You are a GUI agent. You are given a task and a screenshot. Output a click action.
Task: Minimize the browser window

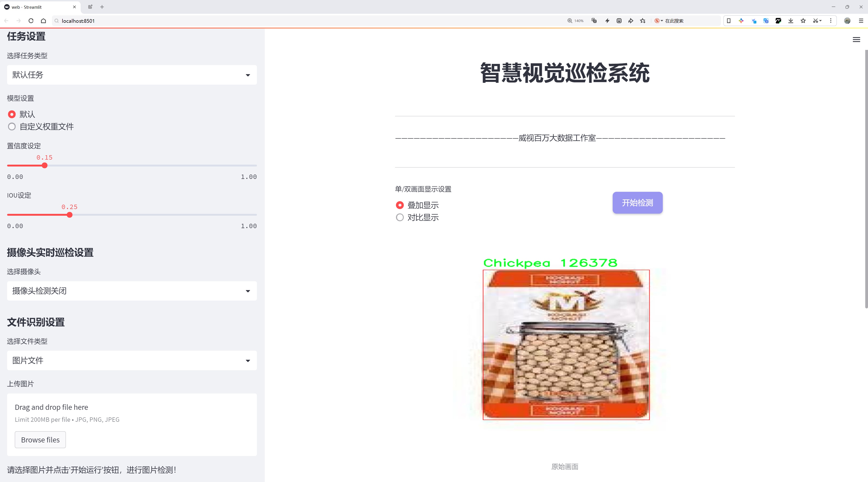click(x=833, y=7)
